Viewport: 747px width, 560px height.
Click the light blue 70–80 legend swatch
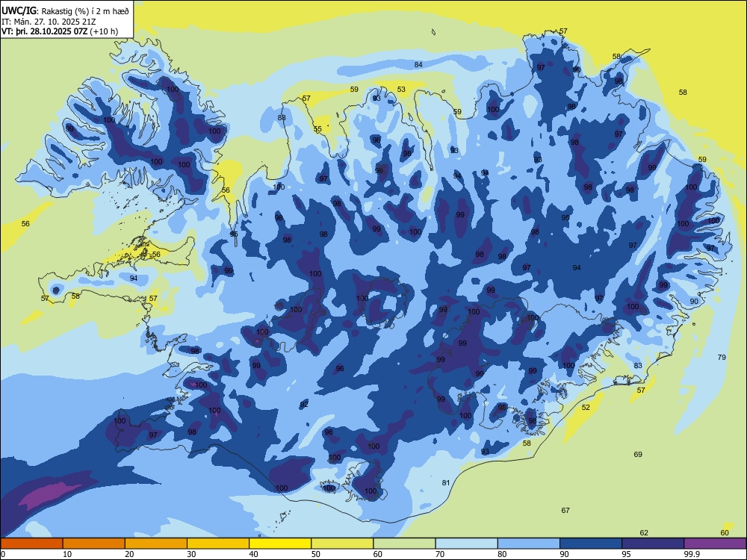pos(466,544)
